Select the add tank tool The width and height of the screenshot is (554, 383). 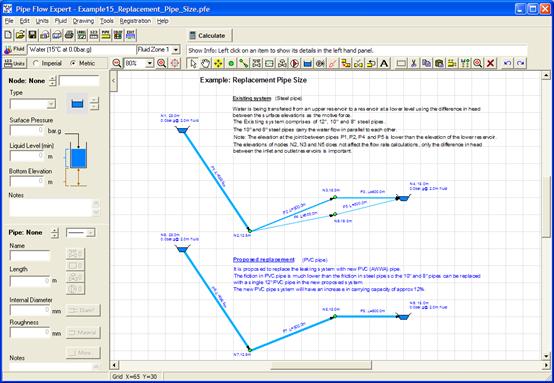307,63
